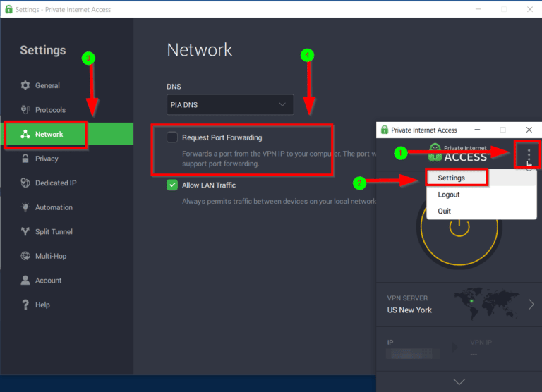The height and width of the screenshot is (392, 542).
Task: Open the three-dot kebab menu
Action: tap(529, 154)
